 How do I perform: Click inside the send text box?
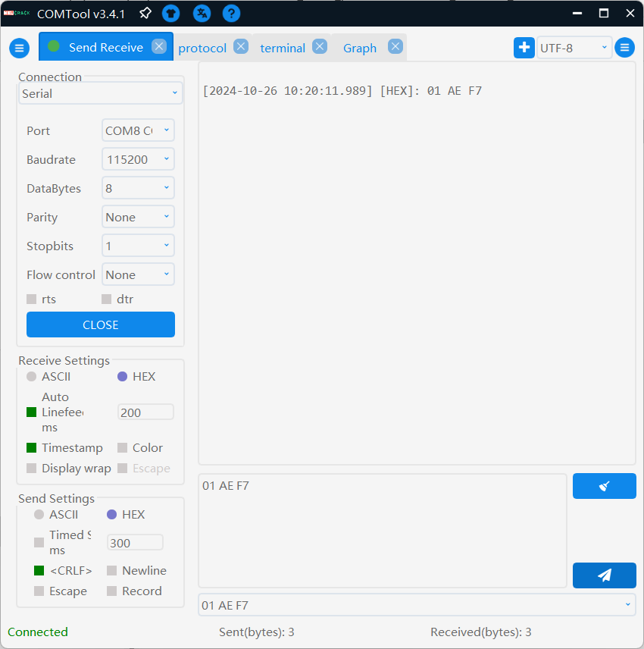click(383, 531)
